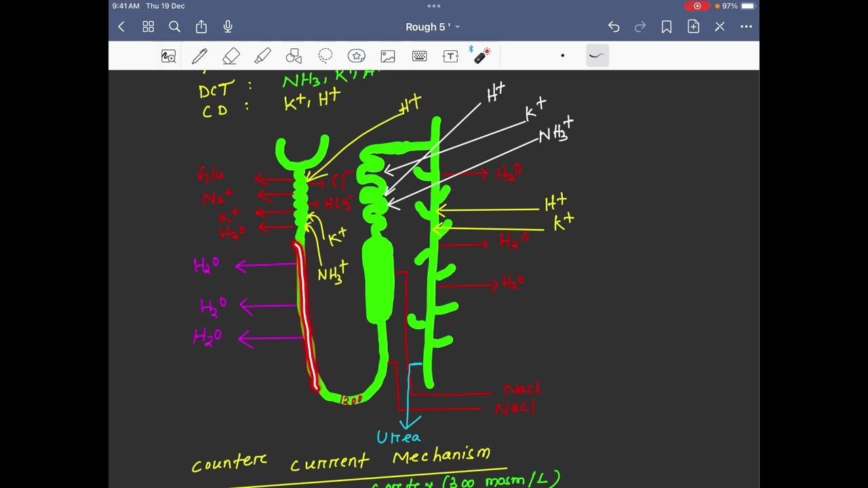Open the page thumbnails grid view
868x488 pixels.
148,26
